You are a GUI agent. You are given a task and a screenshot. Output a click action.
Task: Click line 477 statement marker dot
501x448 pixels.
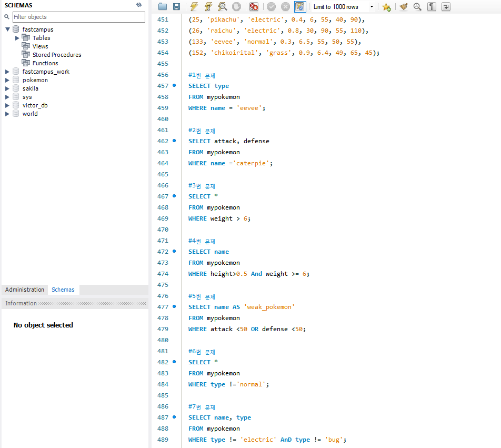(174, 306)
